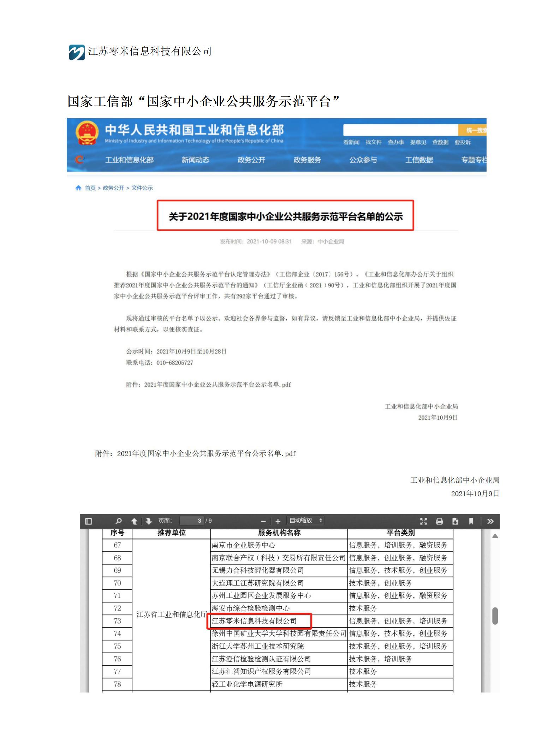Toggle the PDF sidebar panel icon
This screenshot has width=560, height=737.
pyautogui.click(x=89, y=521)
